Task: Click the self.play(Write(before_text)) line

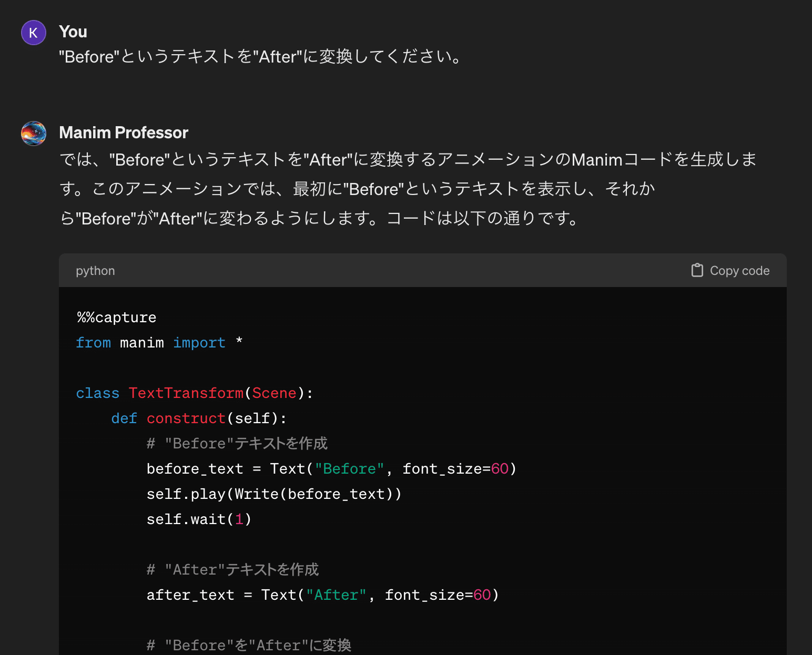Action: click(273, 494)
